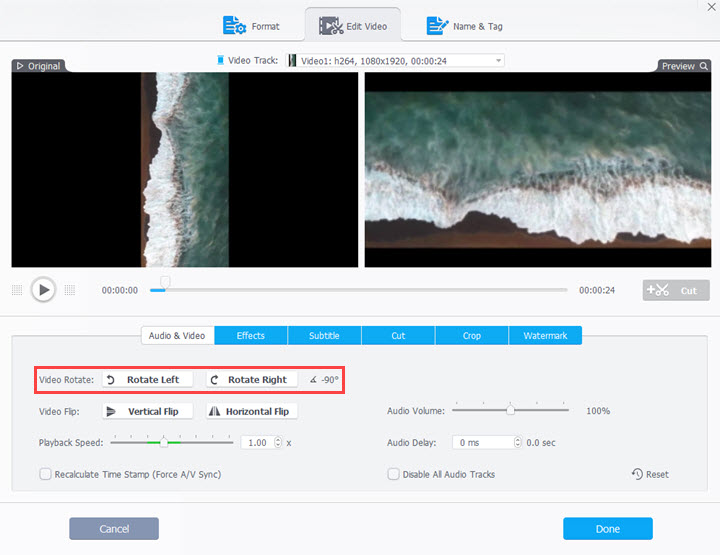
Task: Adjust the Playback Speed stepper arrows
Action: click(x=277, y=442)
